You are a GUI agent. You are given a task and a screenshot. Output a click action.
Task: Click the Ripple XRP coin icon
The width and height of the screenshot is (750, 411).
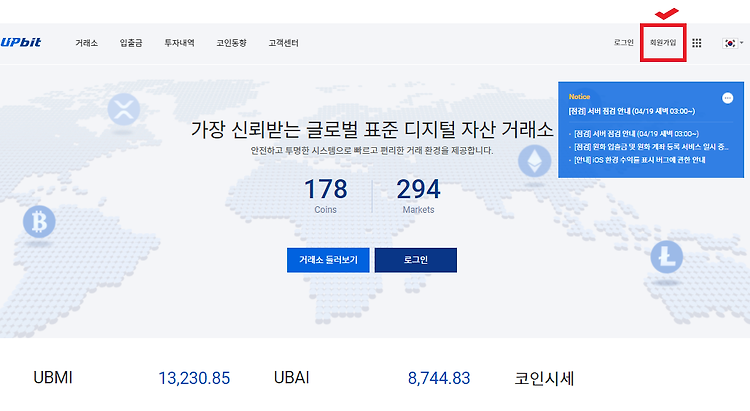[123, 109]
